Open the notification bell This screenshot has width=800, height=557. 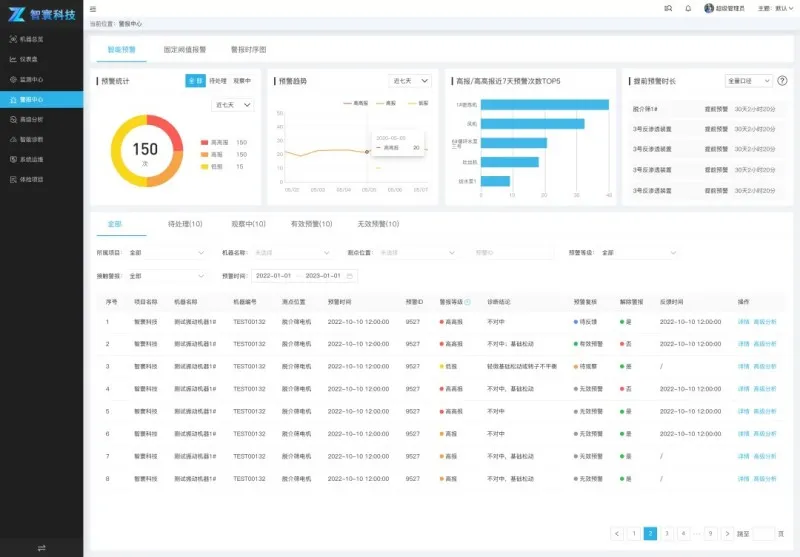point(688,8)
